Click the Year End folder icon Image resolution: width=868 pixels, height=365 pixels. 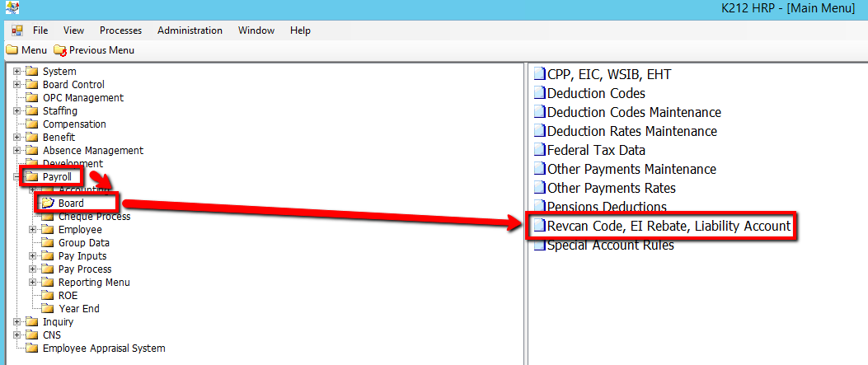pos(48,309)
